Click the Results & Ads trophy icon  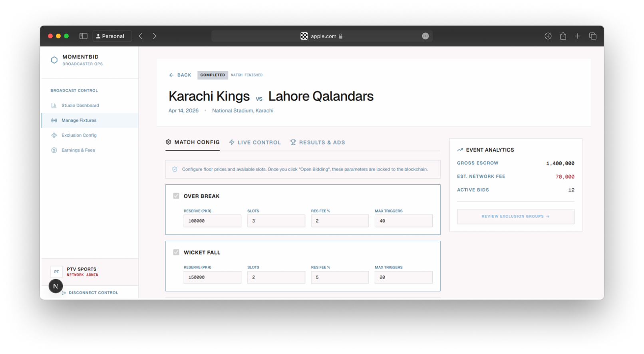click(293, 142)
